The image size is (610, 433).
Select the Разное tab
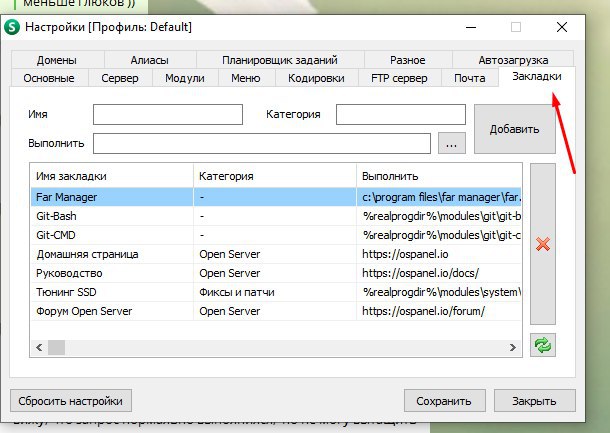click(x=407, y=60)
